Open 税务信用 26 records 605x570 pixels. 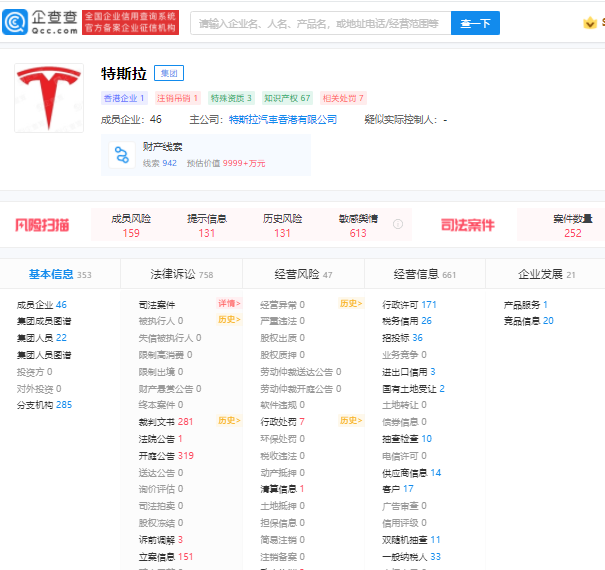407,321
